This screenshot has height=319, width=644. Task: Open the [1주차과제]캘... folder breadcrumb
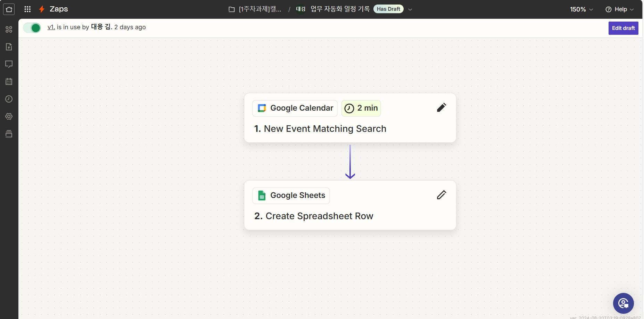click(x=260, y=9)
